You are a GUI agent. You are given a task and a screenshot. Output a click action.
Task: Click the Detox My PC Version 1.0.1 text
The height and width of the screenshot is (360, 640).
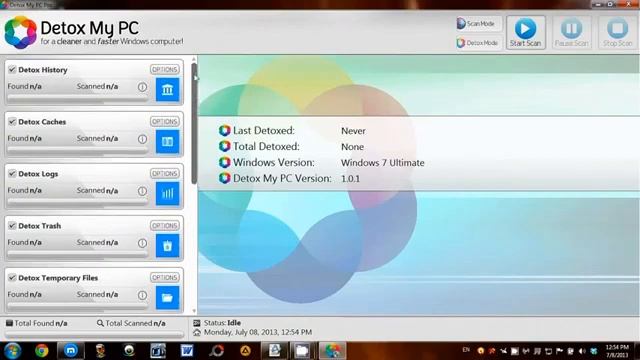350,179
